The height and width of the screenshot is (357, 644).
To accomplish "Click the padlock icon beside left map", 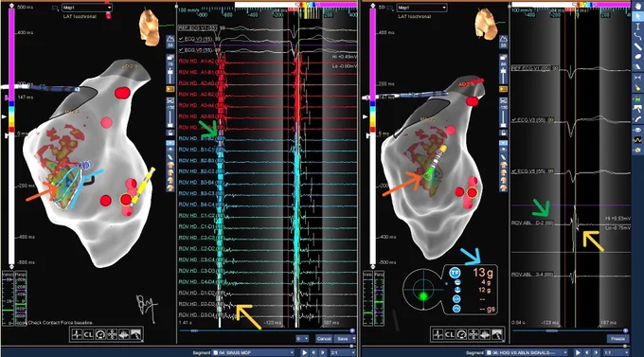I will (x=170, y=133).
